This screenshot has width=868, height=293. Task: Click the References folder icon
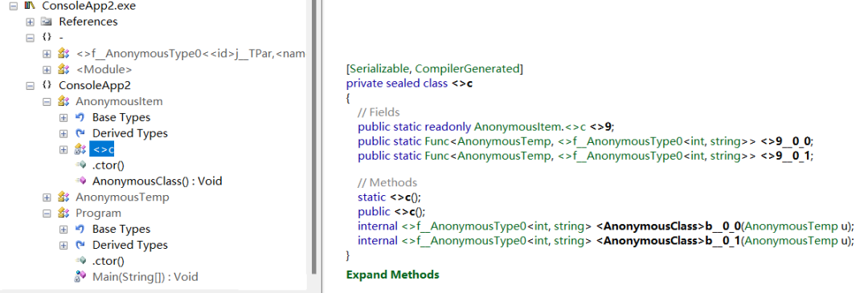pos(47,22)
